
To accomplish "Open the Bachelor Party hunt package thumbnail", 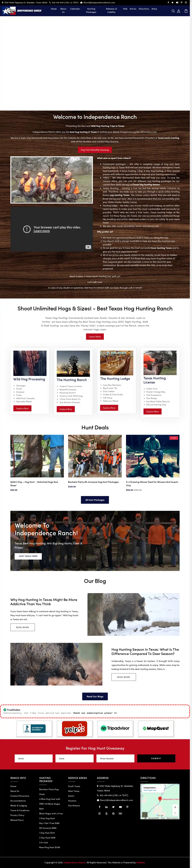I will click(x=95, y=456).
